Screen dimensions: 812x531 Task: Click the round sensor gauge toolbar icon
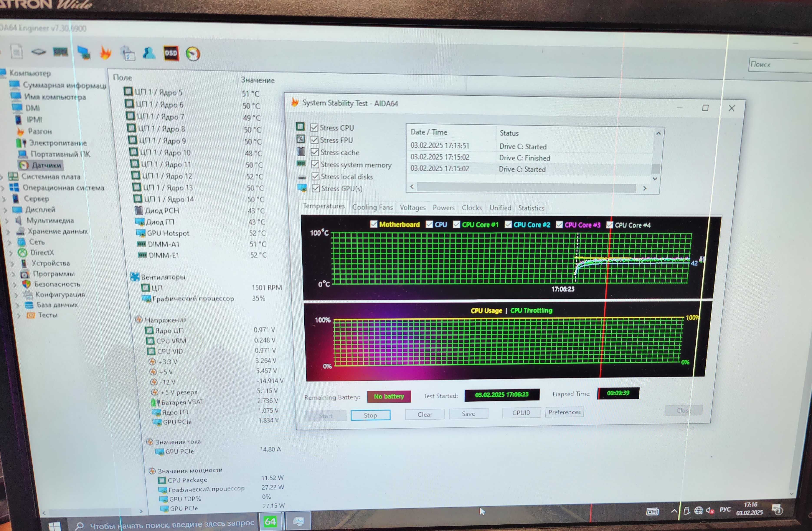(x=193, y=54)
